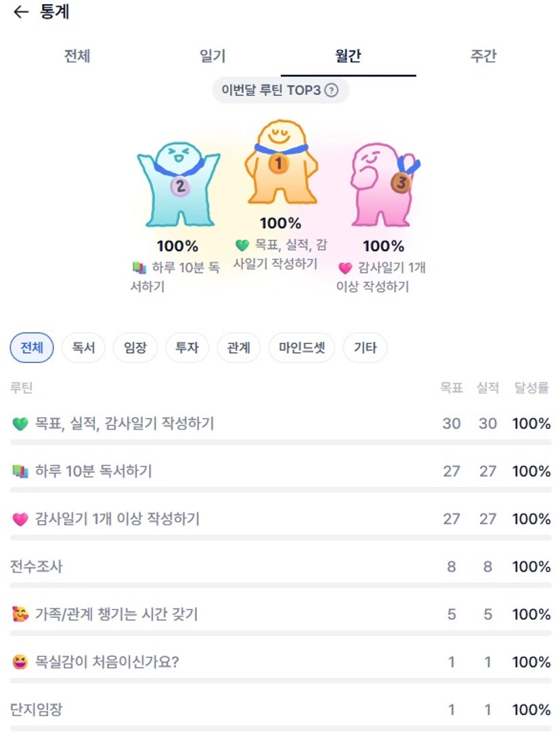
Task: Open the 일기 tab
Action: pyautogui.click(x=213, y=56)
